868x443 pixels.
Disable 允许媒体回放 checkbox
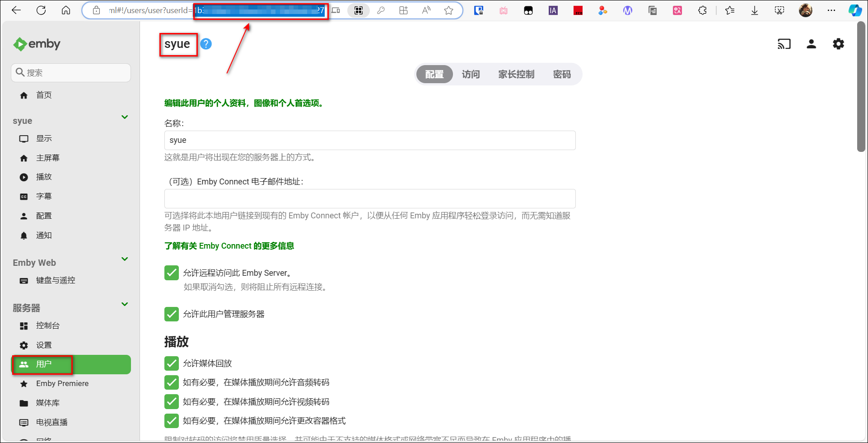click(172, 363)
